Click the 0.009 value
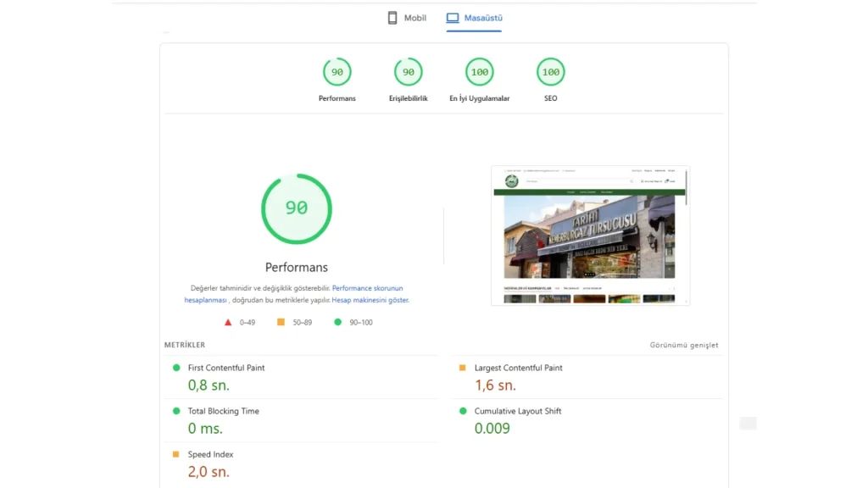 [x=492, y=428]
